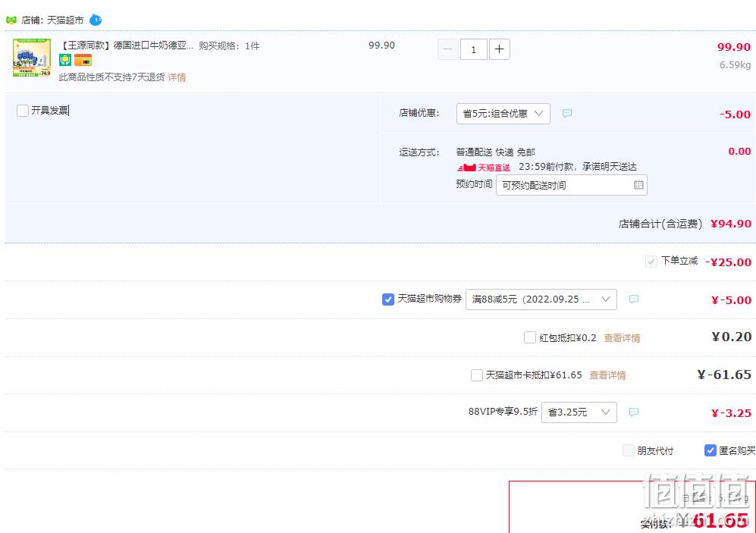756x533 pixels.
Task: Click the red packet amount ¥0.20
Action: [x=732, y=337]
